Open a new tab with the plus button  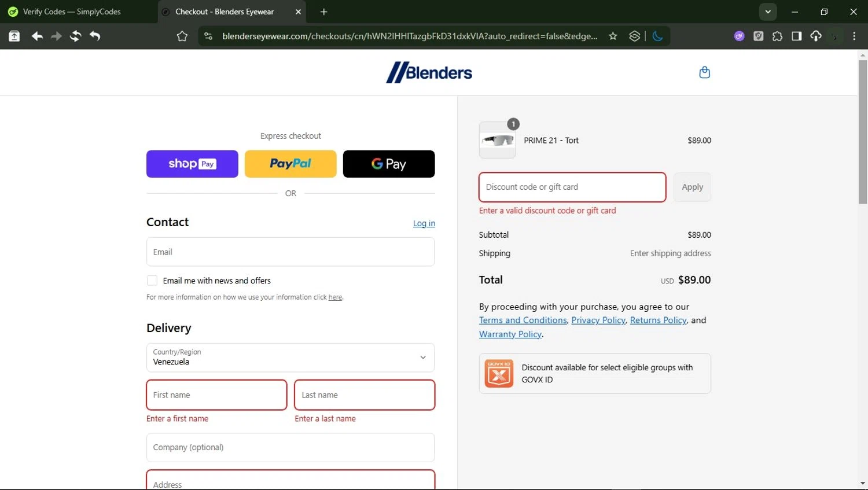pyautogui.click(x=323, y=12)
